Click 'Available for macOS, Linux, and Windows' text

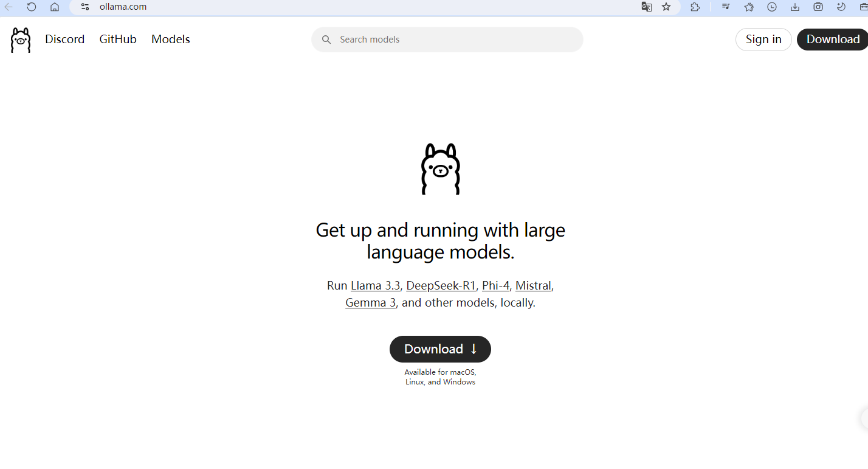click(440, 377)
